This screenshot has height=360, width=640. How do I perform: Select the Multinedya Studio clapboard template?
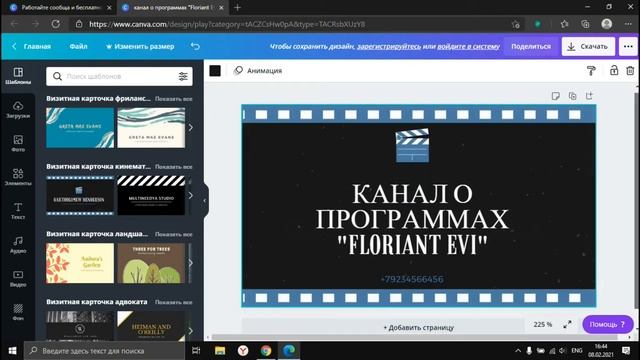tap(151, 196)
